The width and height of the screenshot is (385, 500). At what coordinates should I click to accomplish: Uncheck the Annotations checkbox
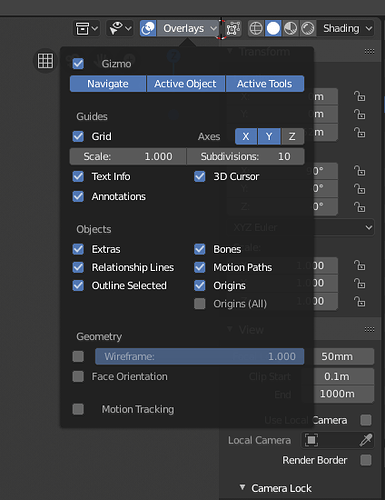coord(78,196)
